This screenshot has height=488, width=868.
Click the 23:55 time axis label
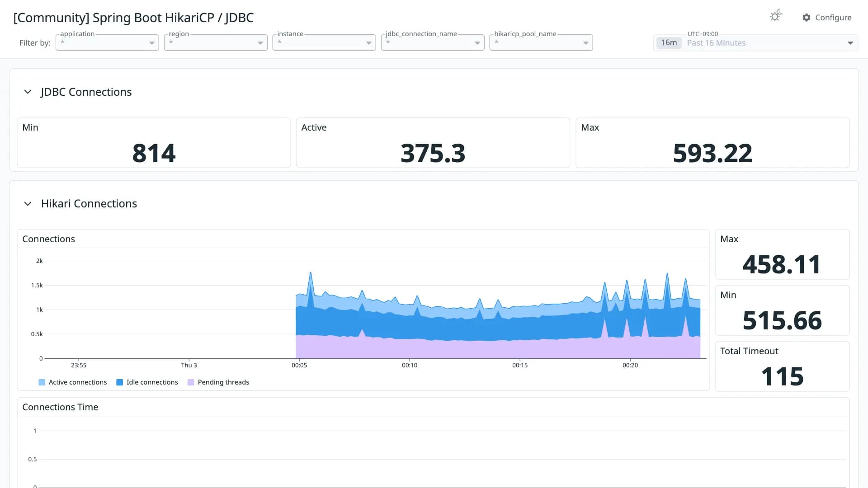[x=79, y=365]
